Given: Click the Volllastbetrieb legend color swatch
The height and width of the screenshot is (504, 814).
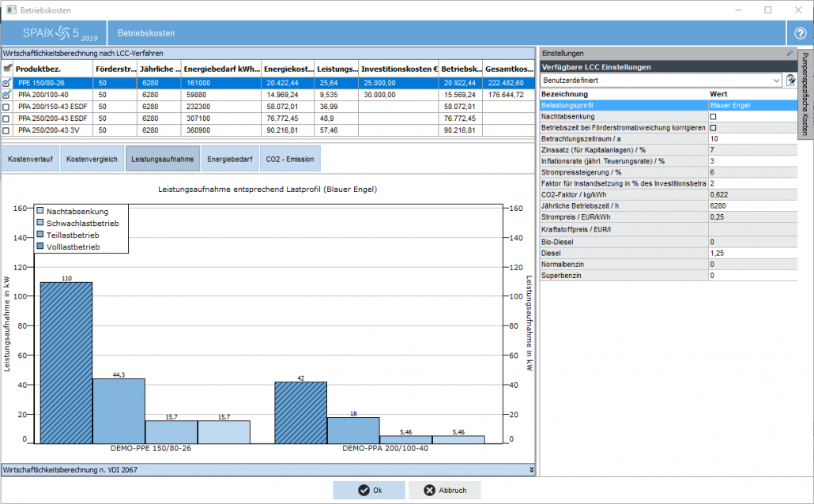Looking at the screenshot, I should [x=40, y=247].
